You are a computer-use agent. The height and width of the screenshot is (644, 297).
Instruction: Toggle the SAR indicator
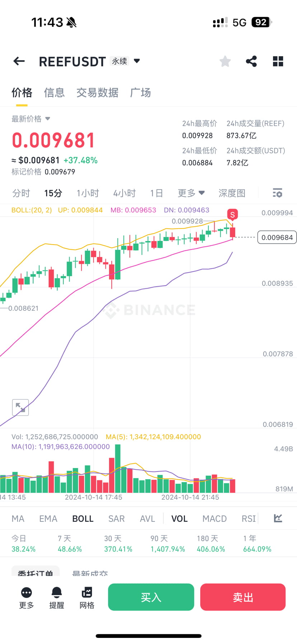(117, 518)
